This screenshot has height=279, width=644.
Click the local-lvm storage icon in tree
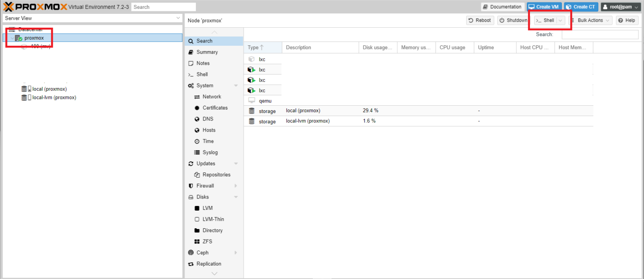(x=24, y=97)
